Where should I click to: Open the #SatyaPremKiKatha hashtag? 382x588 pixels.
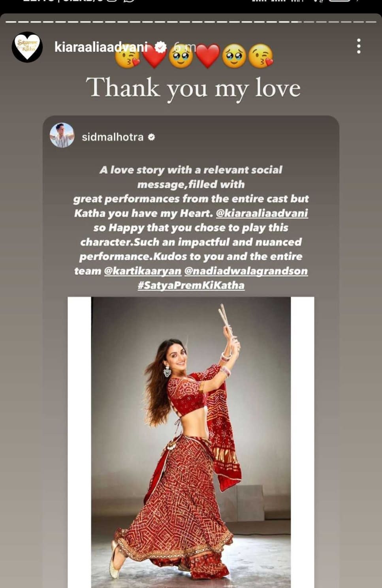191,285
